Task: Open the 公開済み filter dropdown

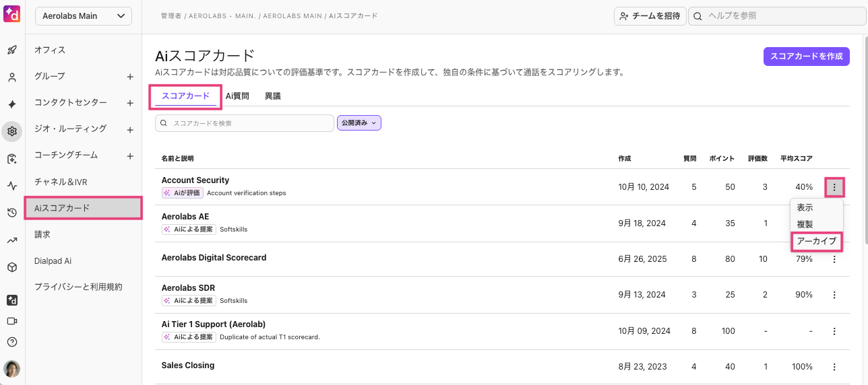Action: click(x=359, y=123)
